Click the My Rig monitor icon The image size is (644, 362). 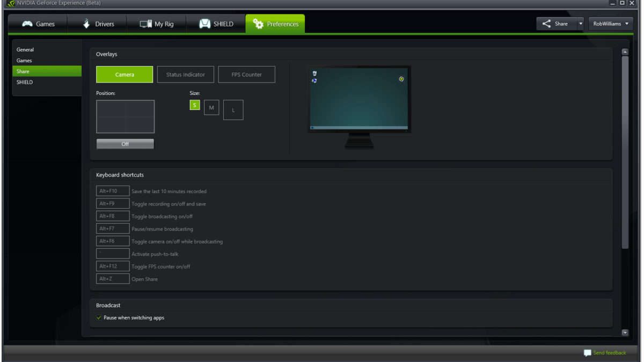click(x=145, y=24)
